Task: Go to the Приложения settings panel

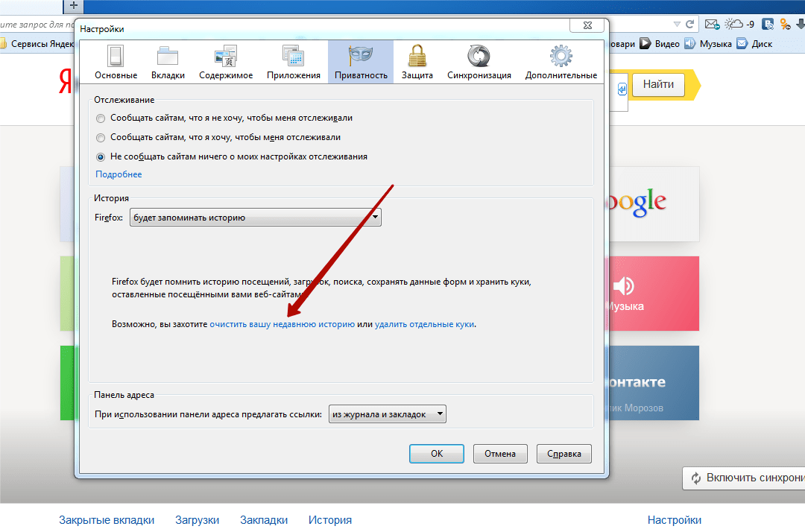Action: [x=293, y=63]
